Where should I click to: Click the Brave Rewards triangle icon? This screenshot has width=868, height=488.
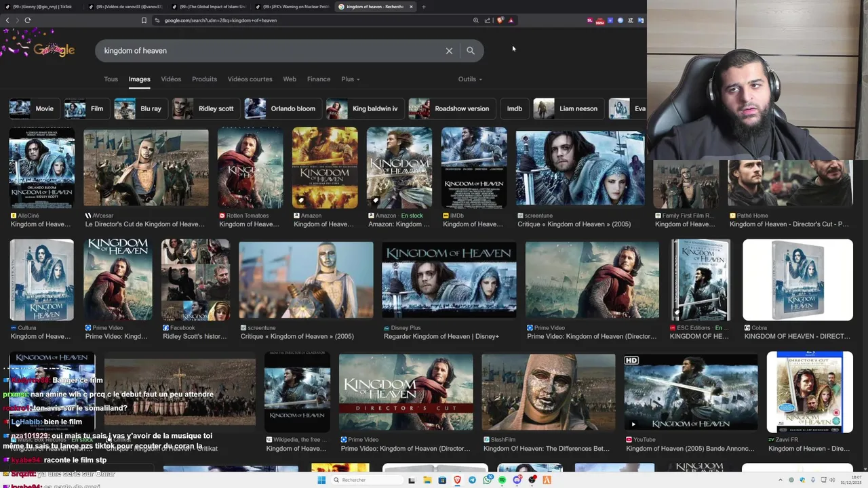point(511,20)
